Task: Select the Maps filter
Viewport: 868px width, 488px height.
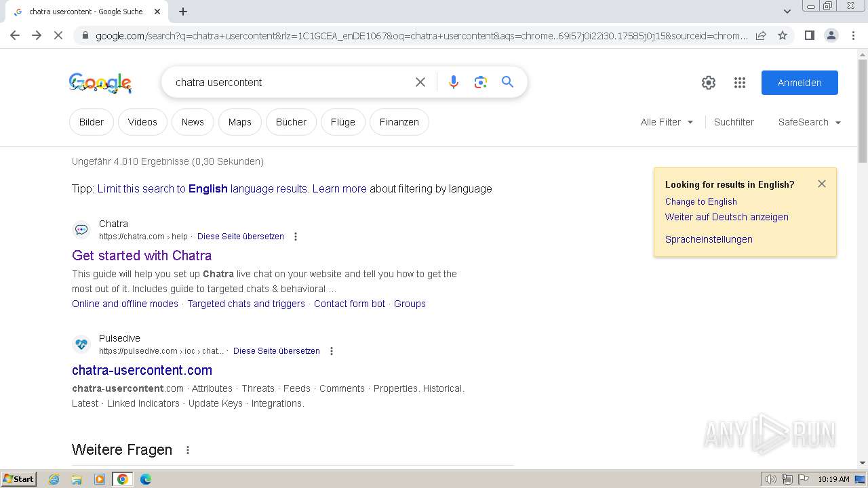Action: point(240,122)
